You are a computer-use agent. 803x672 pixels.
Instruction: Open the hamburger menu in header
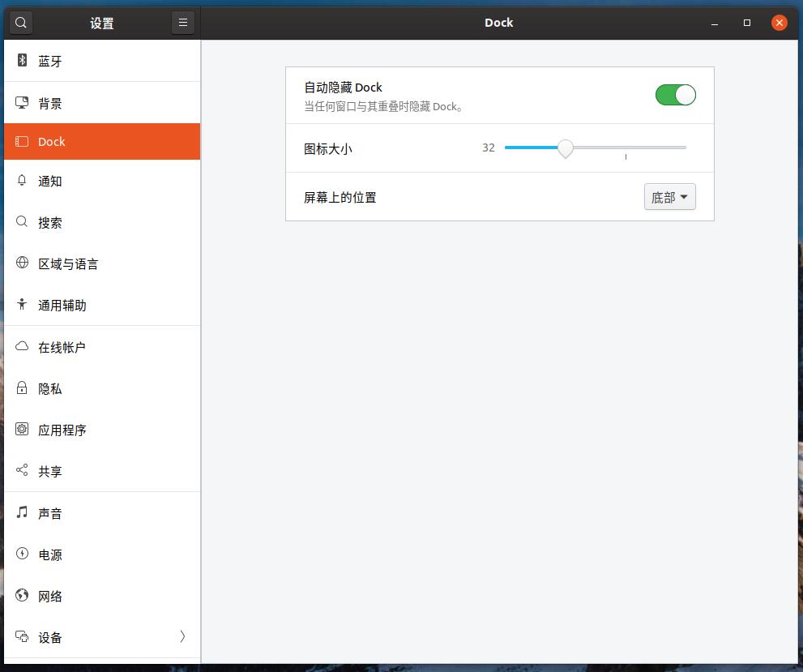(x=183, y=23)
